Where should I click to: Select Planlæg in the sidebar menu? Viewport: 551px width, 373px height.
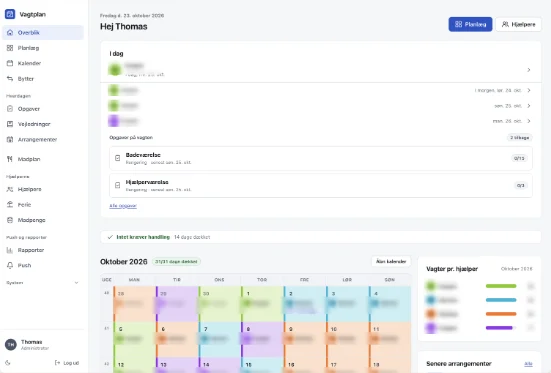point(43,48)
